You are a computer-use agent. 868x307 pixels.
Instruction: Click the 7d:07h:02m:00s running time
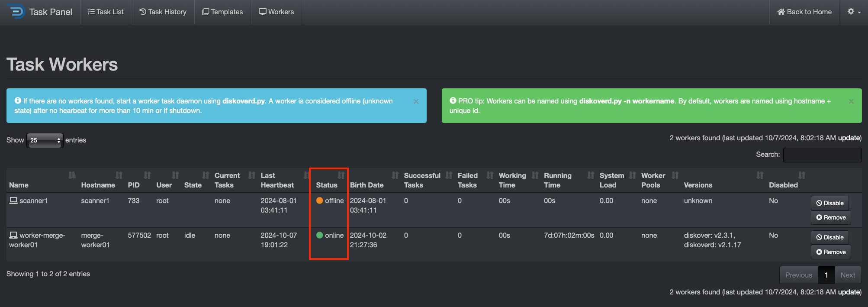569,235
